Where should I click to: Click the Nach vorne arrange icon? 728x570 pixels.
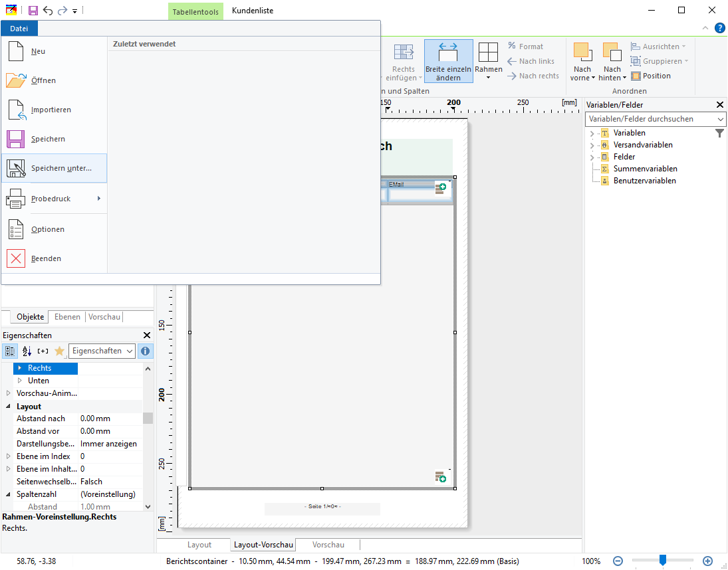coord(582,52)
